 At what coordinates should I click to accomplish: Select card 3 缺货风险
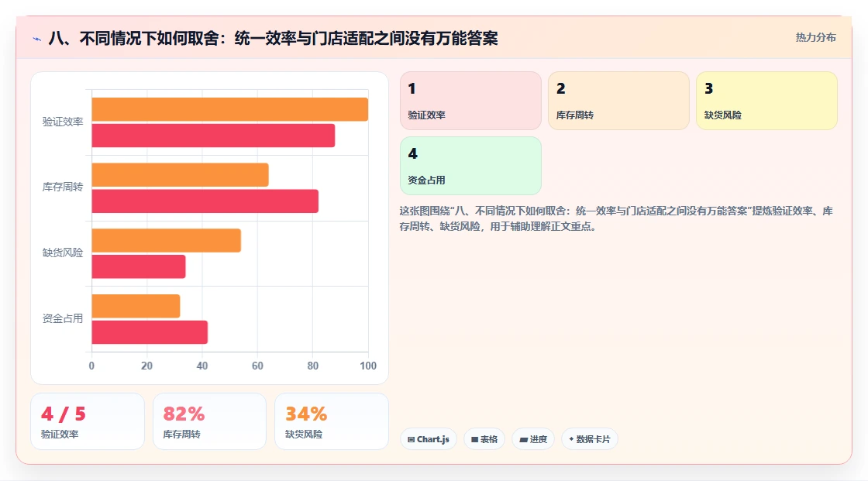[x=766, y=101]
